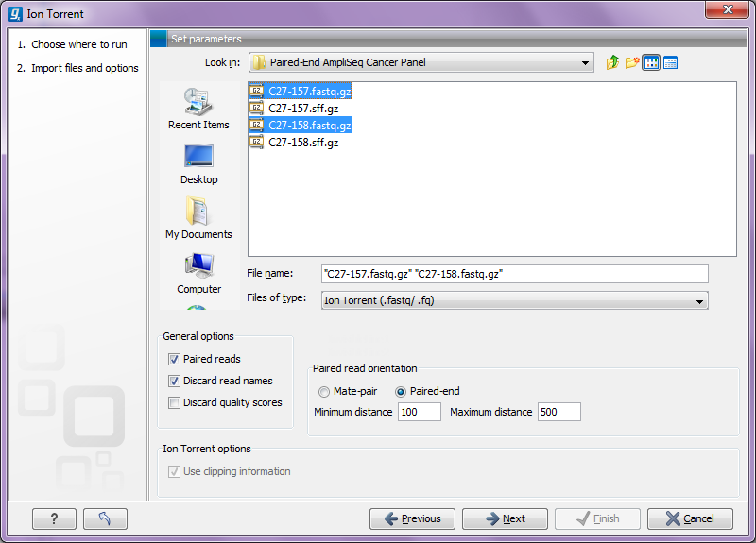Create a new folder with toolbar icon

[632, 62]
